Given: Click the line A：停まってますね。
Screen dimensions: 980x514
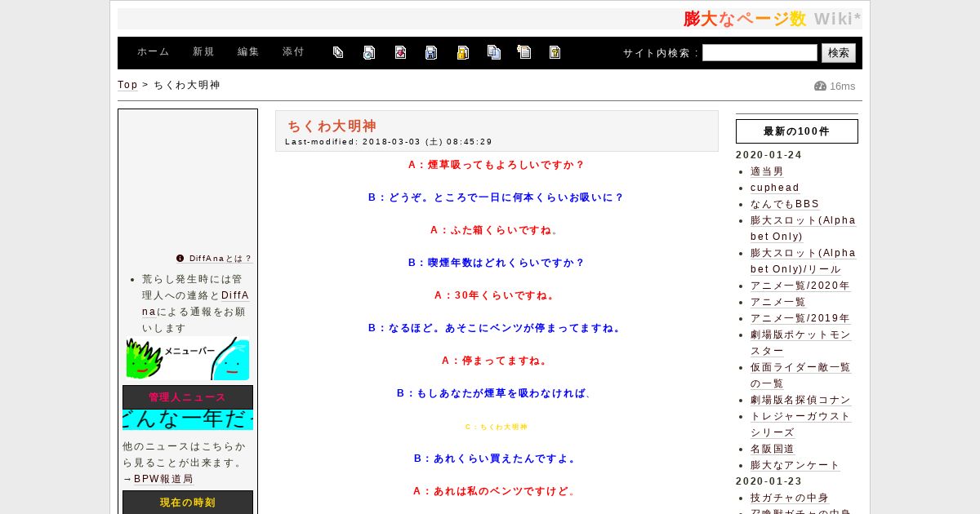Looking at the screenshot, I should [x=497, y=361].
